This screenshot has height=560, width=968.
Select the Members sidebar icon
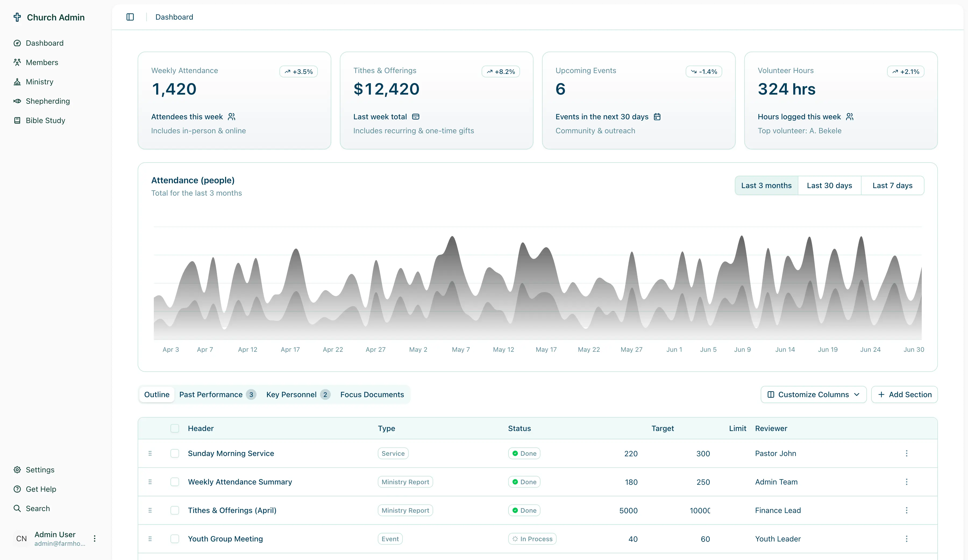tap(18, 62)
